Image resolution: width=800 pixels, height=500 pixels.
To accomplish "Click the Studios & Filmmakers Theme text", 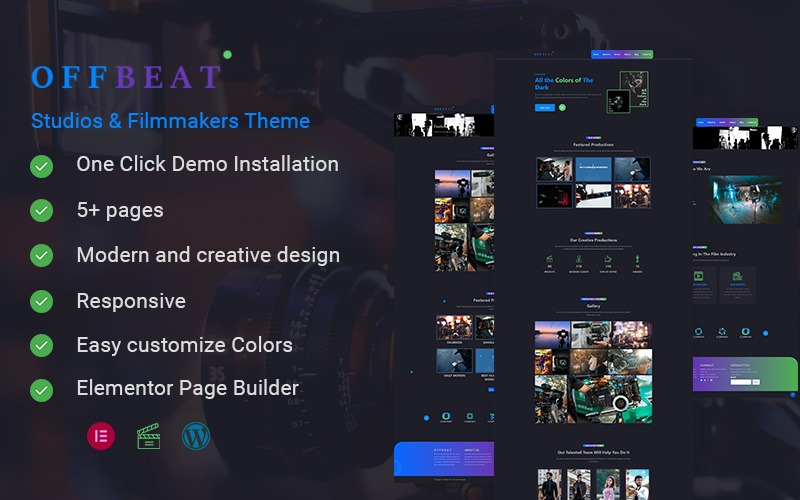I will (170, 121).
